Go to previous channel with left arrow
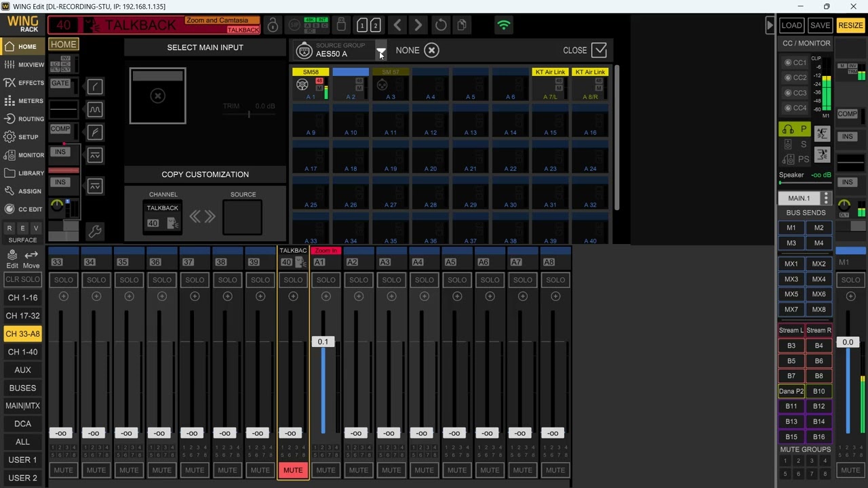The image size is (868, 488). (397, 26)
